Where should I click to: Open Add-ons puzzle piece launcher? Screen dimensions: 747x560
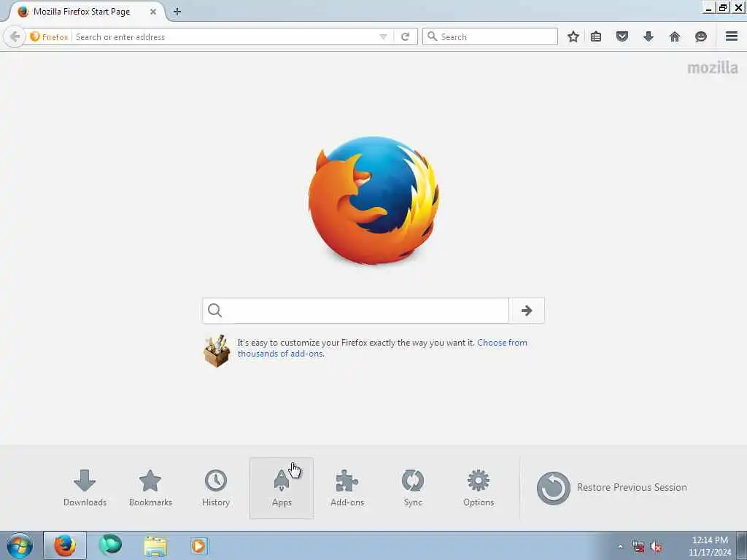(347, 488)
